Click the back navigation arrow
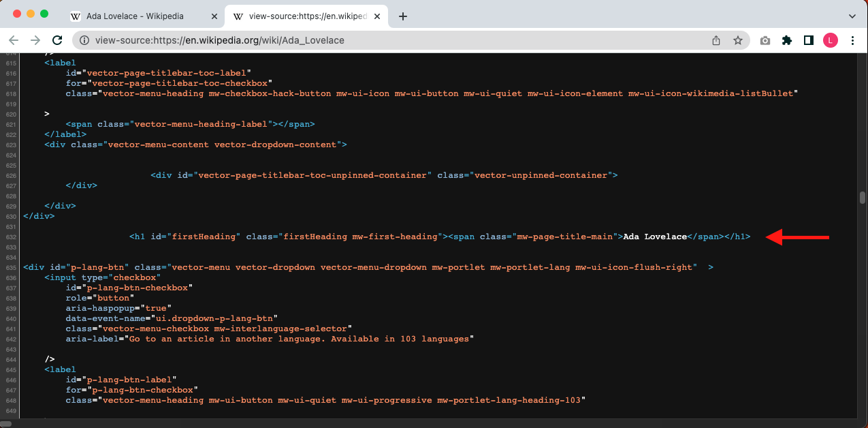The width and height of the screenshot is (868, 428). (14, 40)
